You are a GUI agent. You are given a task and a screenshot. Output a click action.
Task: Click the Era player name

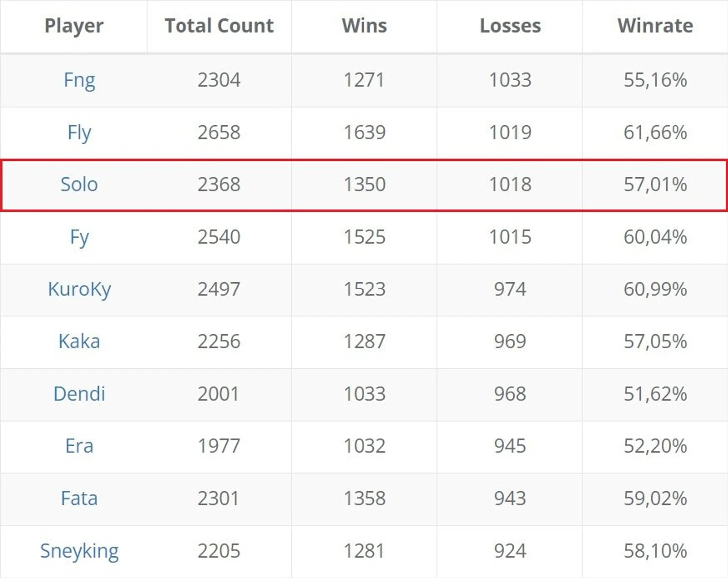point(79,446)
